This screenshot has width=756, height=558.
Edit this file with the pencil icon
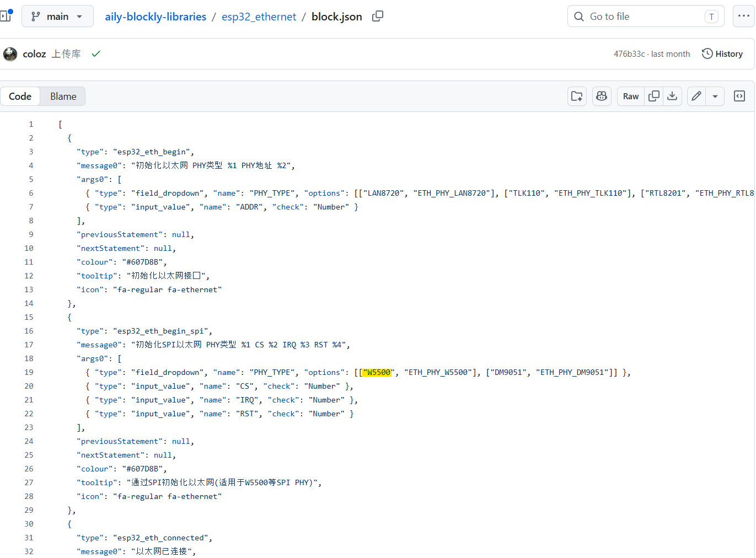click(x=696, y=96)
